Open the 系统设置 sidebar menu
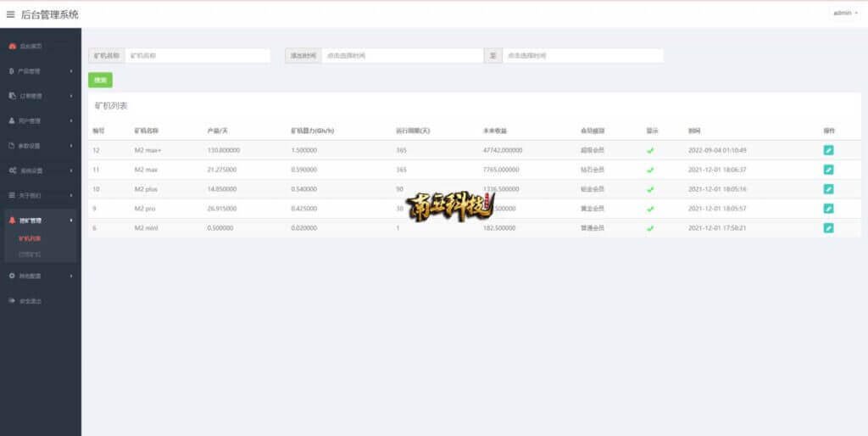Image resolution: width=868 pixels, height=436 pixels. [x=40, y=170]
